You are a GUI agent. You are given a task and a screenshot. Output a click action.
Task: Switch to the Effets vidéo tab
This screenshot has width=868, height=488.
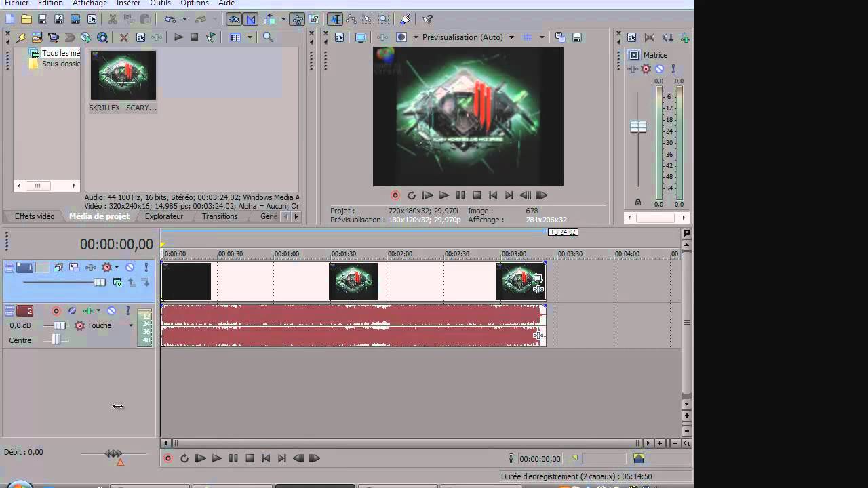(x=35, y=216)
